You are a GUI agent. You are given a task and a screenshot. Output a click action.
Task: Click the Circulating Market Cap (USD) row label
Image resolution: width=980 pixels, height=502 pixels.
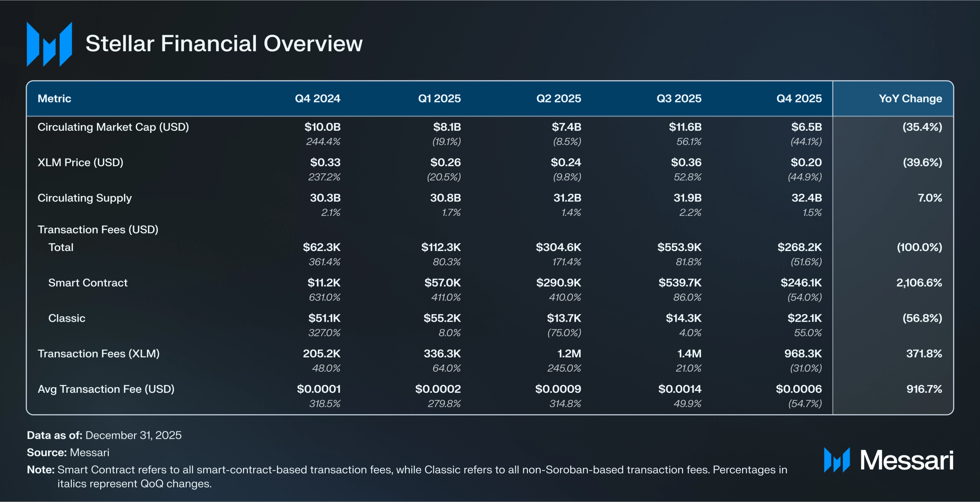point(113,127)
